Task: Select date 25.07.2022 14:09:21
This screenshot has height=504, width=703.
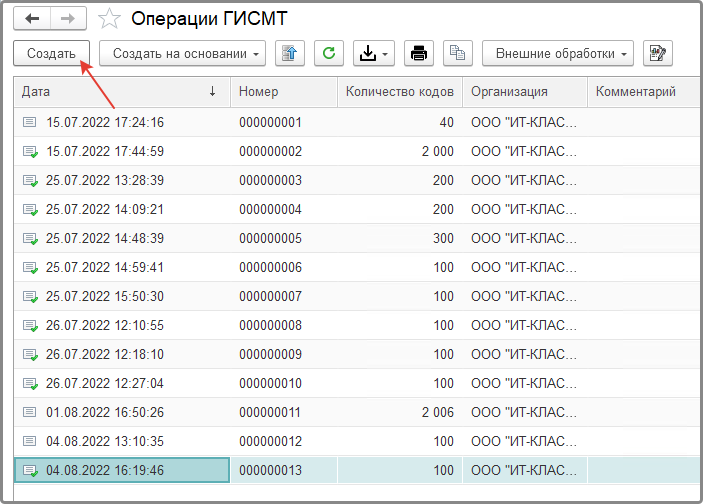Action: pos(105,209)
